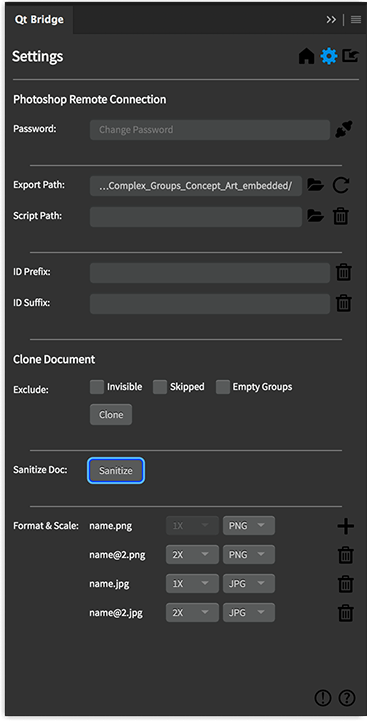Open 1X scale dropdown for name.jpg
Viewport: 367px width, 723px height.
coord(192,584)
